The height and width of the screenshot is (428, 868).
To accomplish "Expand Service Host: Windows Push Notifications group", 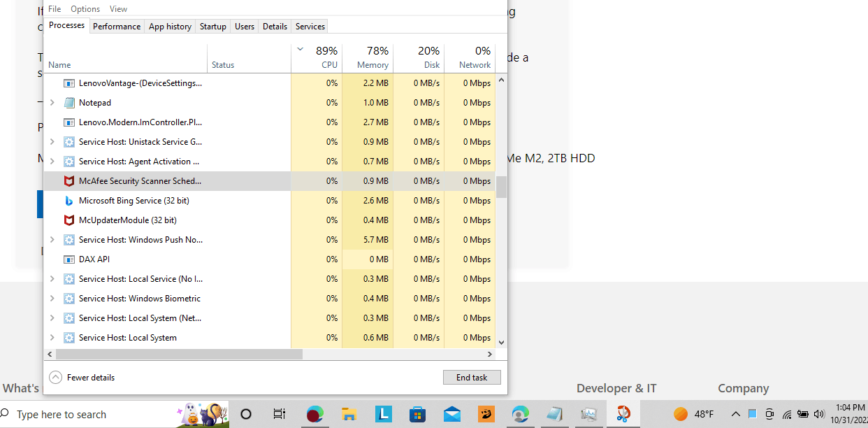I will (52, 240).
